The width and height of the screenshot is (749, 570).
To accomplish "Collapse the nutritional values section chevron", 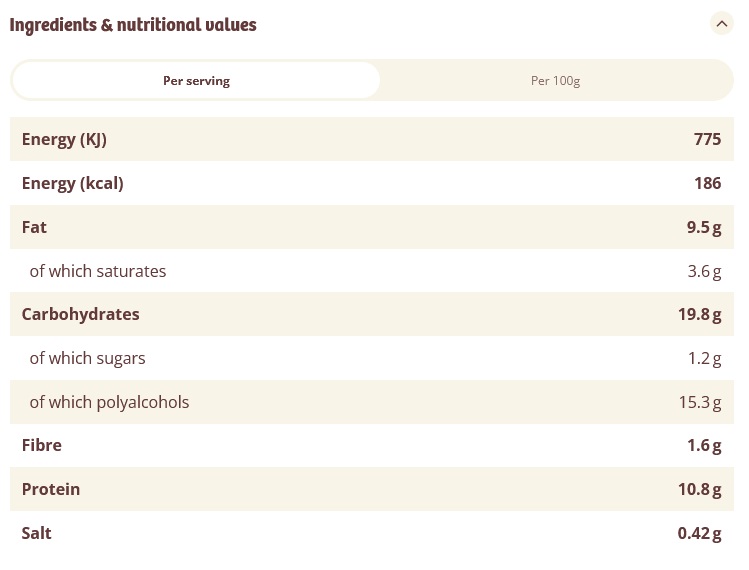I will point(722,24).
